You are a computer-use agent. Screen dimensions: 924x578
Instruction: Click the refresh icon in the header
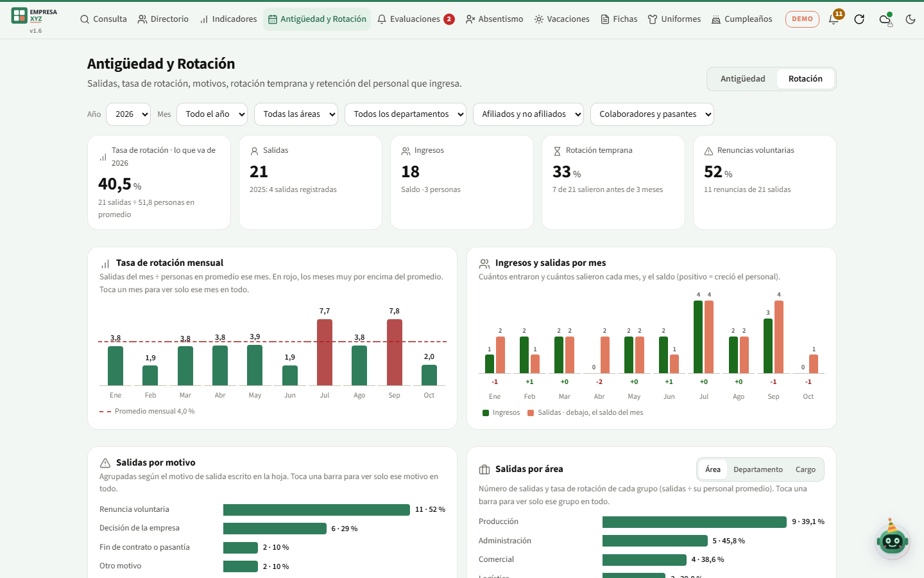859,19
